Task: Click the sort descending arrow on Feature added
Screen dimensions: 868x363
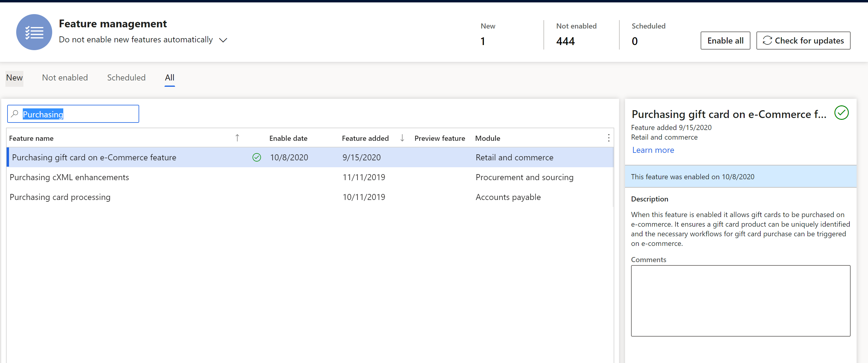Action: point(403,138)
